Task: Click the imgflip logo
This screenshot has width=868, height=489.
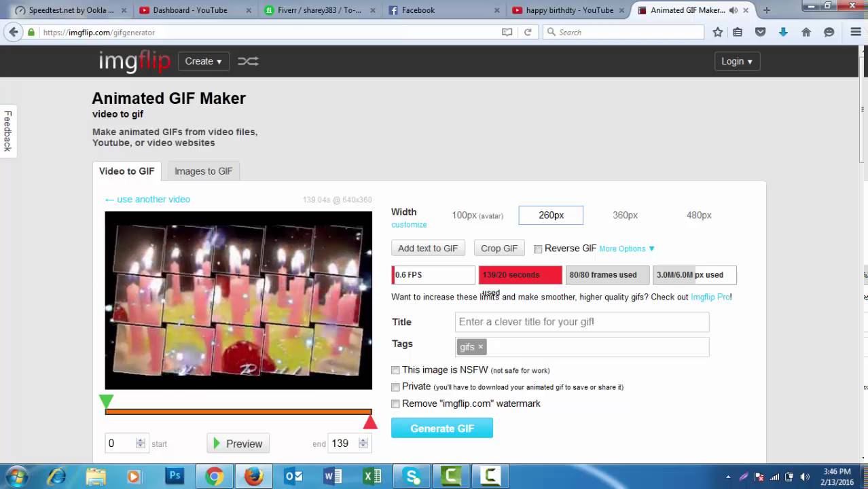Action: [134, 61]
